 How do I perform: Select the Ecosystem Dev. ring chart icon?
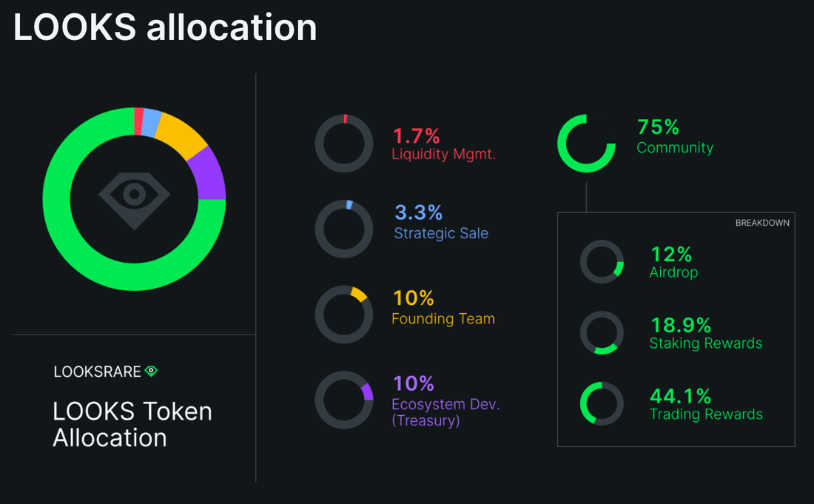click(343, 400)
